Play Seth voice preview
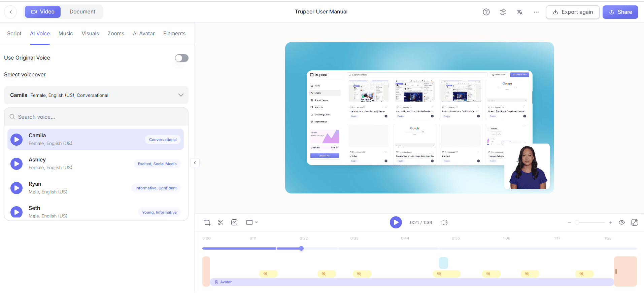 tap(16, 212)
